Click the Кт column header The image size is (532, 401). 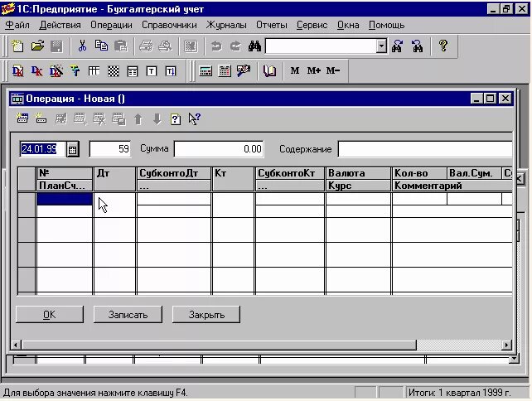point(233,179)
